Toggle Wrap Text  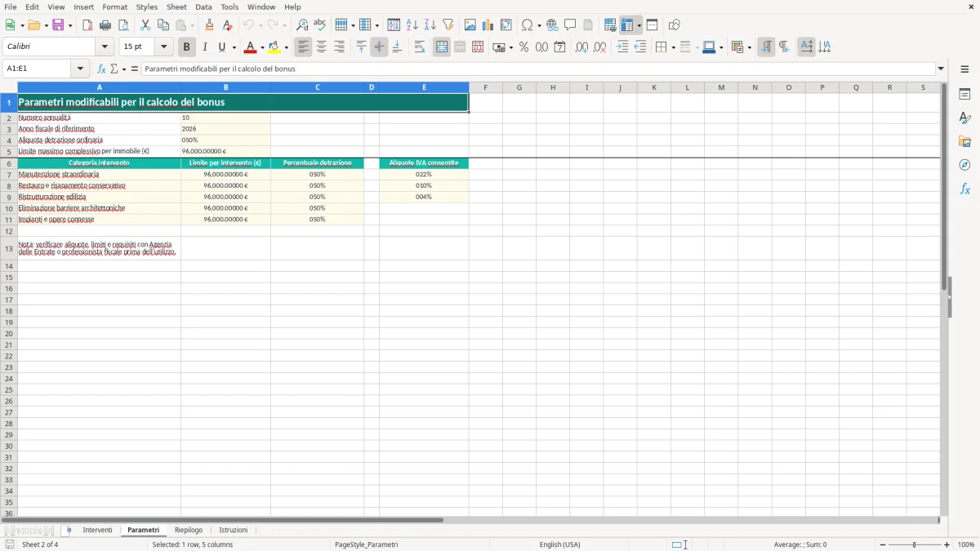420,47
